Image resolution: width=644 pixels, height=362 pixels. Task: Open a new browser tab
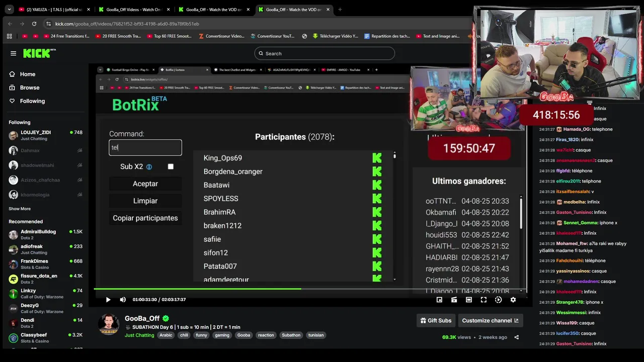pyautogui.click(x=340, y=10)
